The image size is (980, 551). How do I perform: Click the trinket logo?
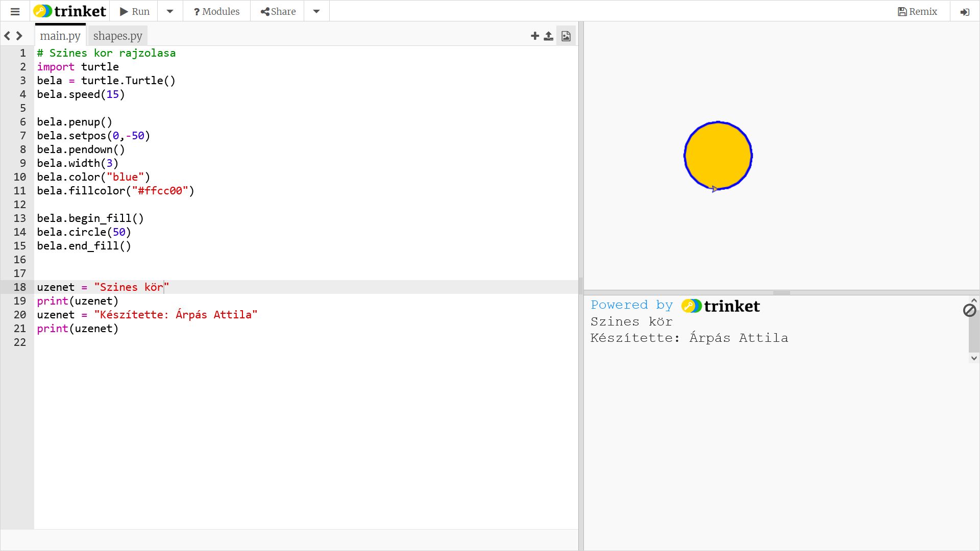click(70, 11)
